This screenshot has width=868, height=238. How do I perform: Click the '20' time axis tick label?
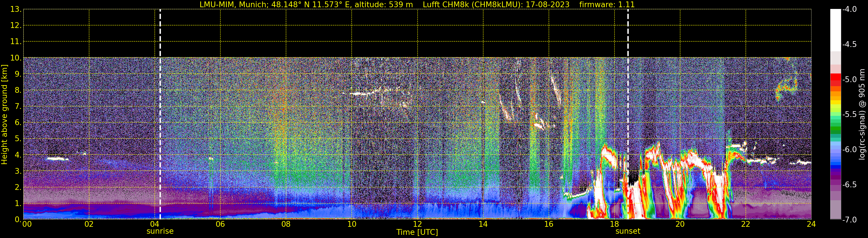pyautogui.click(x=680, y=224)
